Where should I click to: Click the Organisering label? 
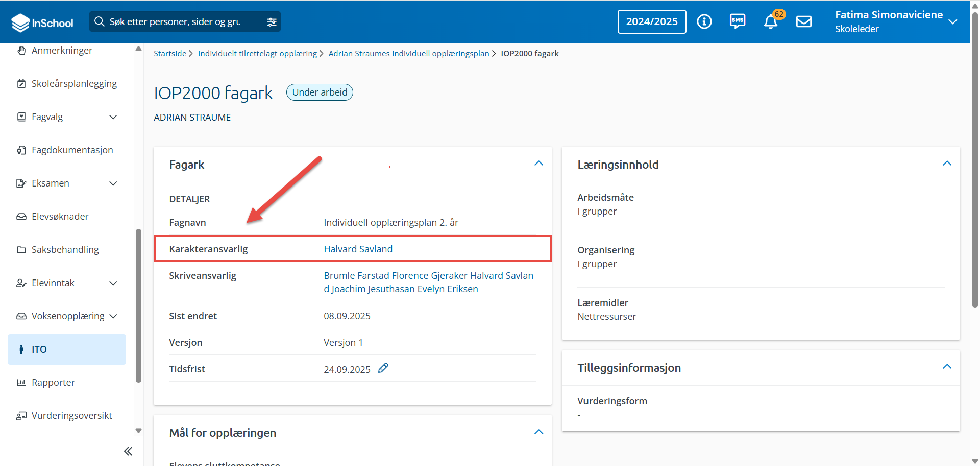[x=606, y=250]
